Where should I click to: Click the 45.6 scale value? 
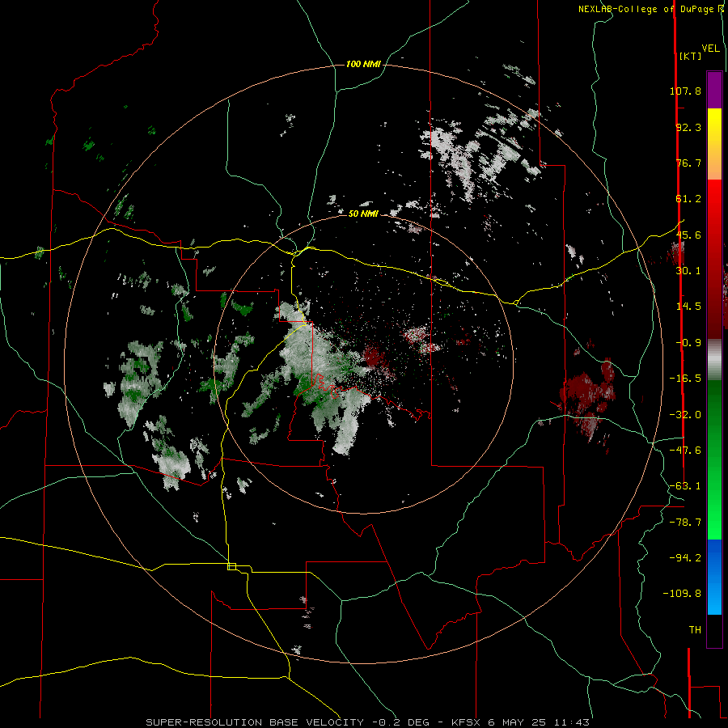click(688, 235)
